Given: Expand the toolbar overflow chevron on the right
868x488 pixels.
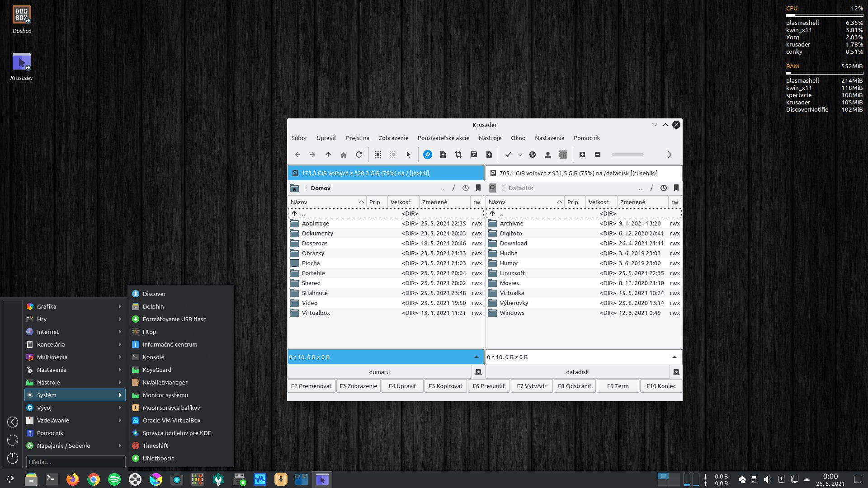Looking at the screenshot, I should (670, 155).
